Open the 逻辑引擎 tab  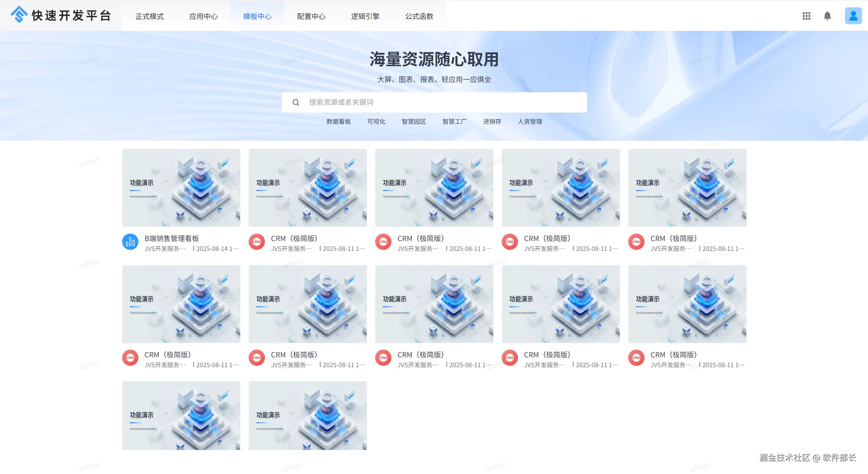click(x=365, y=16)
